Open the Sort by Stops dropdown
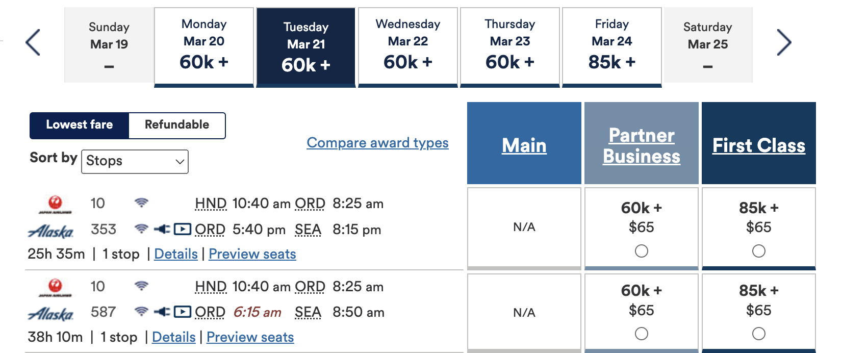Viewport: 868px width, 353px height. pos(135,161)
